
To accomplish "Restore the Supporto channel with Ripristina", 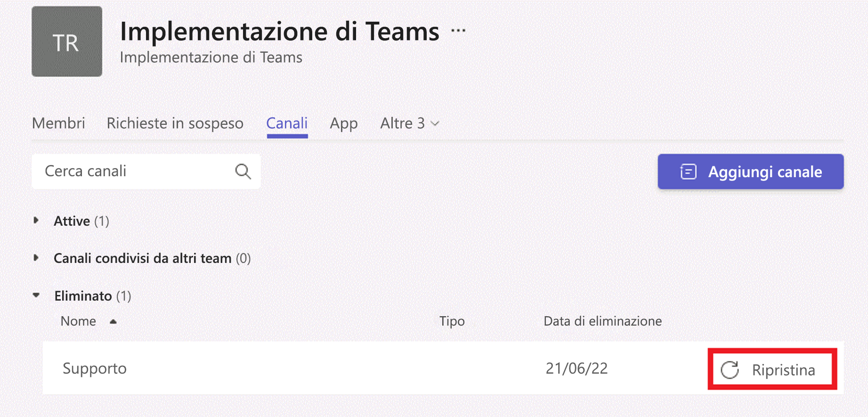I will 772,369.
